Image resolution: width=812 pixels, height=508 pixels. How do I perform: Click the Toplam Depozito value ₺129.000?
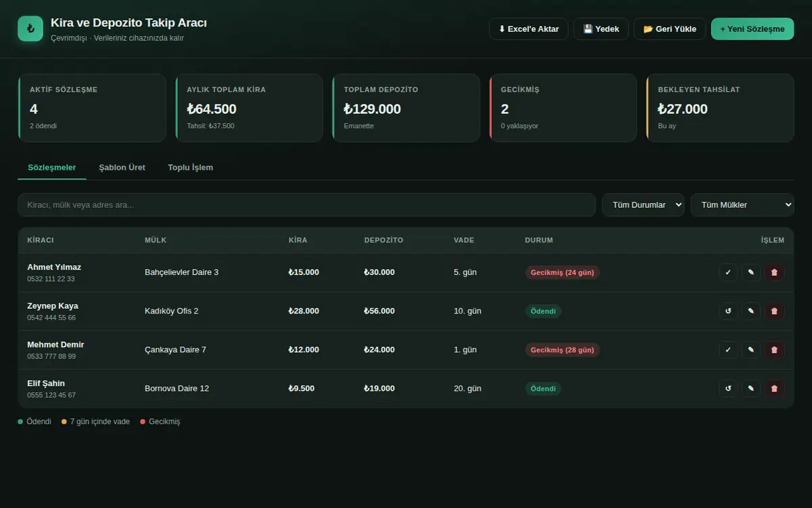click(372, 109)
